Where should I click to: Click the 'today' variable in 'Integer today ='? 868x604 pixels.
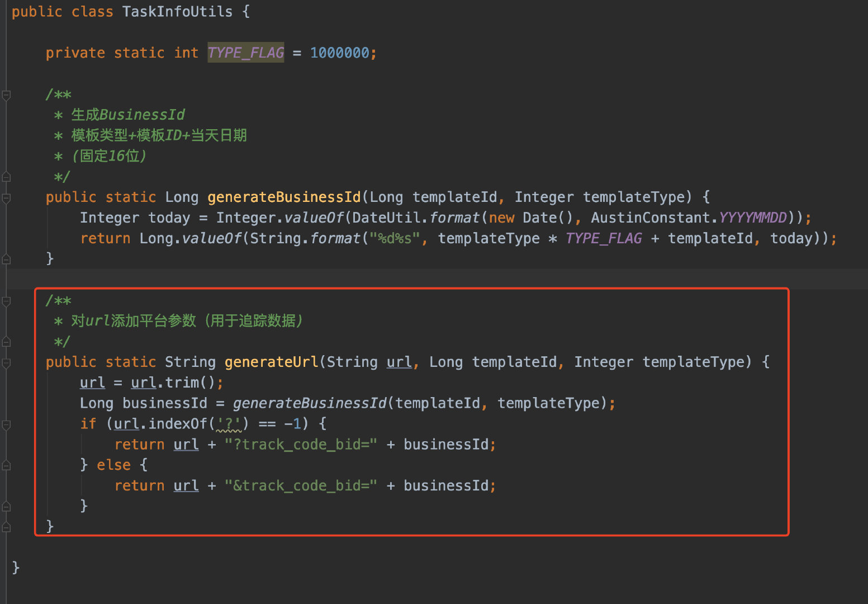169,218
